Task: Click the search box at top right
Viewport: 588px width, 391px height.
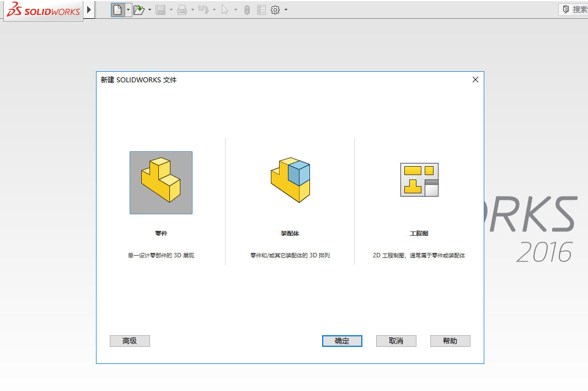Action: (x=573, y=9)
